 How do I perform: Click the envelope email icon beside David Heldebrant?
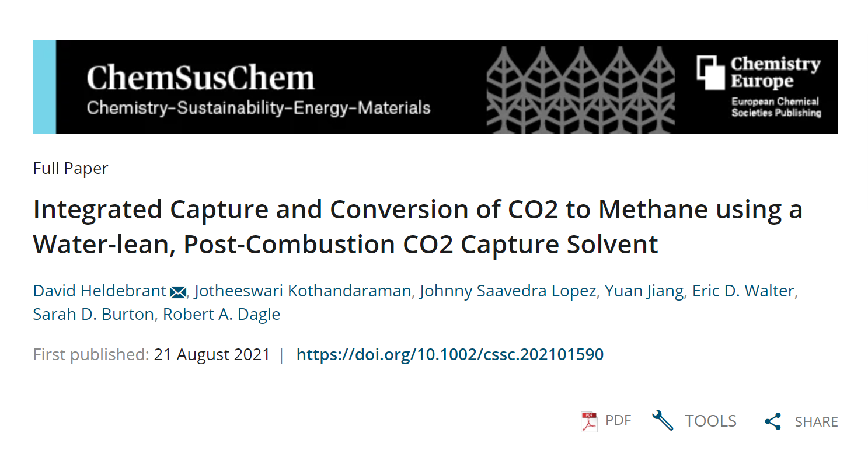[177, 291]
